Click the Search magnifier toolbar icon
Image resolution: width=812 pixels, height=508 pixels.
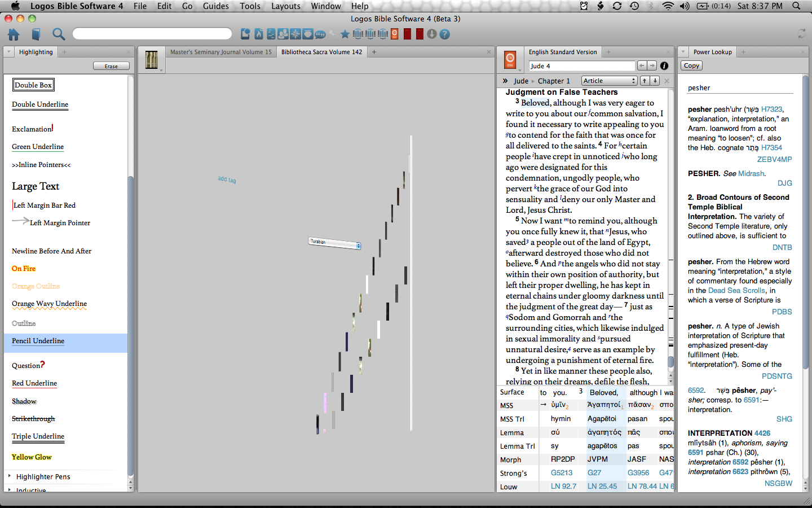click(x=59, y=34)
